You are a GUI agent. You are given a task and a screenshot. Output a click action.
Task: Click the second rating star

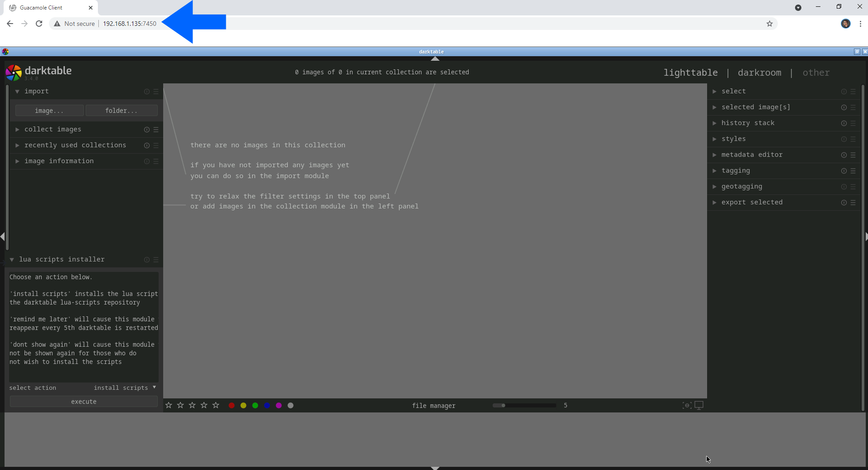click(180, 405)
